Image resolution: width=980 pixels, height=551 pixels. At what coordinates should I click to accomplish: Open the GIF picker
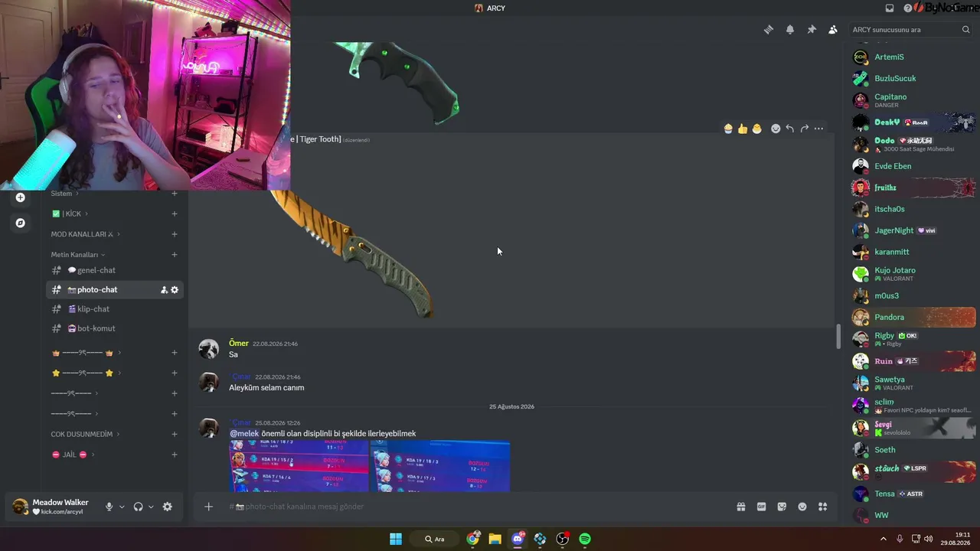coord(762,507)
